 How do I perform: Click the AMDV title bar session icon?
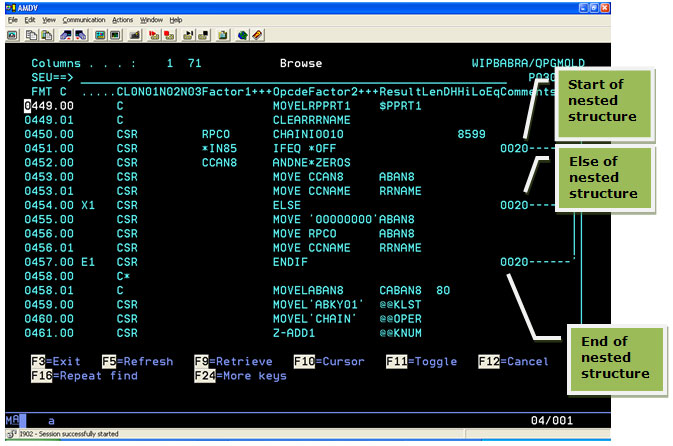tap(10, 8)
